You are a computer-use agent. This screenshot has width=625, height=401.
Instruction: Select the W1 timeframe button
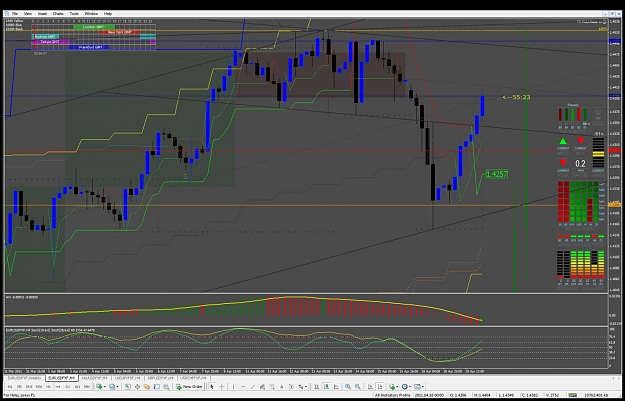[x=77, y=387]
